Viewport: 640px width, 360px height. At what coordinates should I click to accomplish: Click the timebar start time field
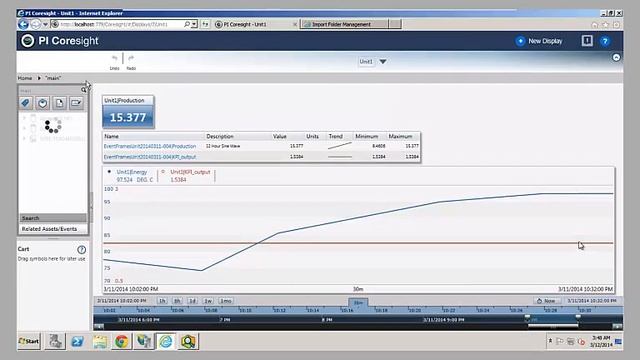tap(122, 301)
